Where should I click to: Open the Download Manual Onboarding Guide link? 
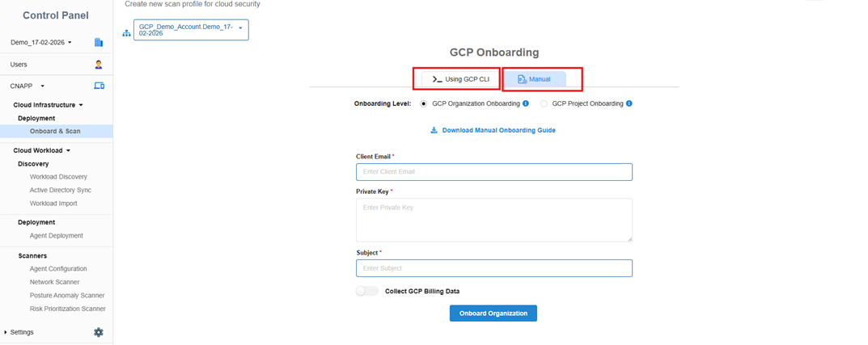click(x=498, y=130)
